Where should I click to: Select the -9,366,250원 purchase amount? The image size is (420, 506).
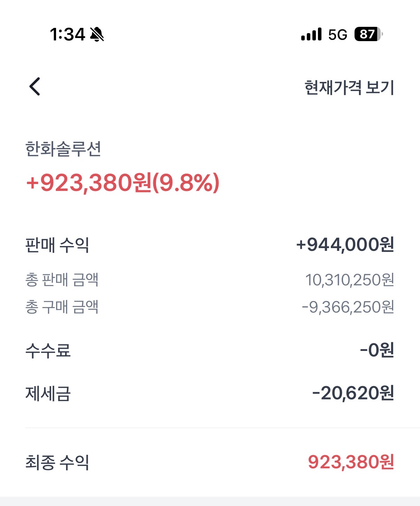coord(348,307)
